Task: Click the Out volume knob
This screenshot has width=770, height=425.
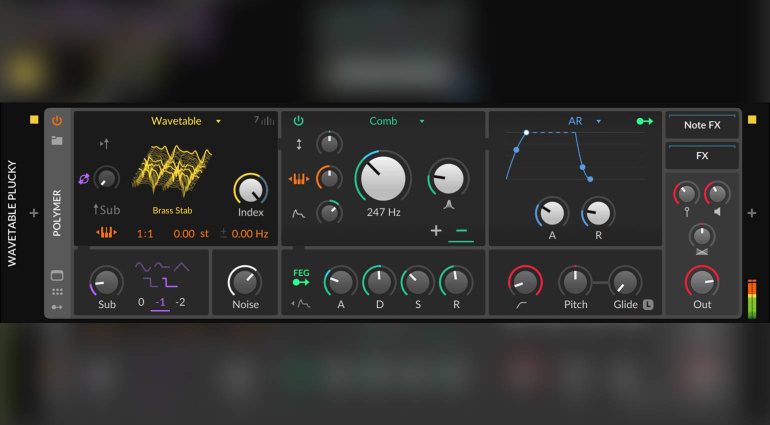Action: 702,281
